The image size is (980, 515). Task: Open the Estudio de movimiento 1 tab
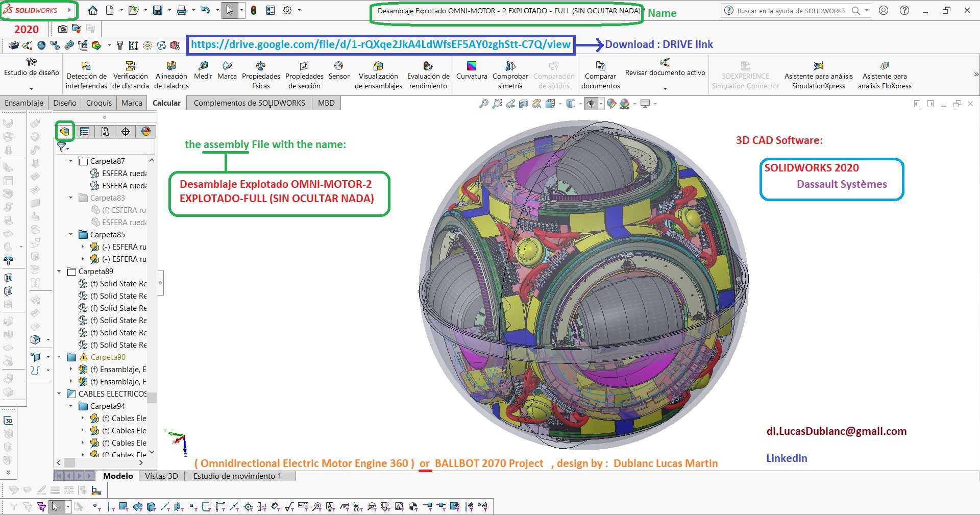pyautogui.click(x=237, y=476)
